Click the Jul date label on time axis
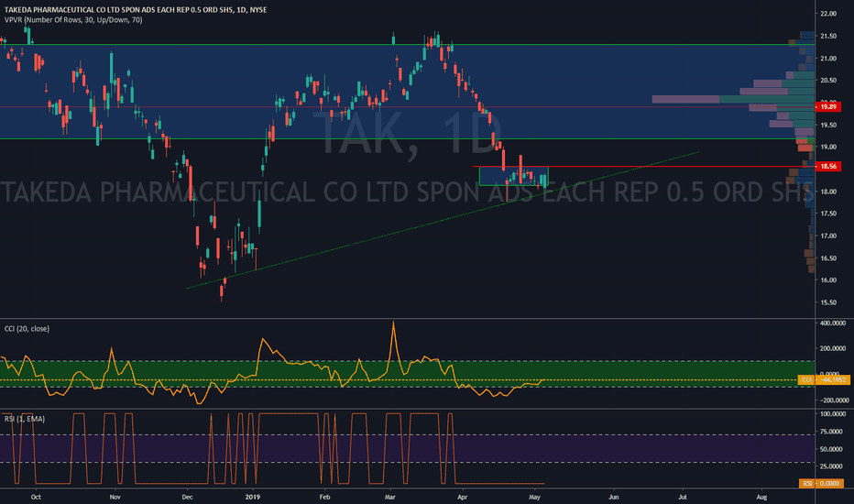 point(683,497)
